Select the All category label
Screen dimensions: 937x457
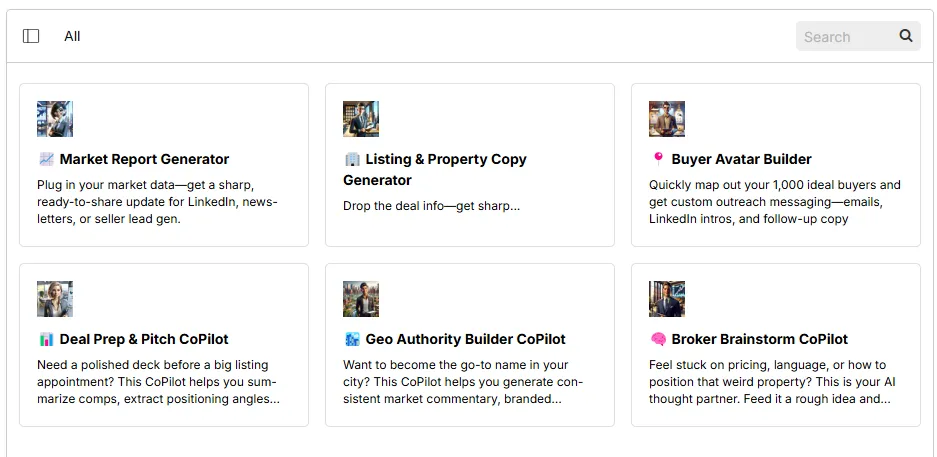point(72,36)
